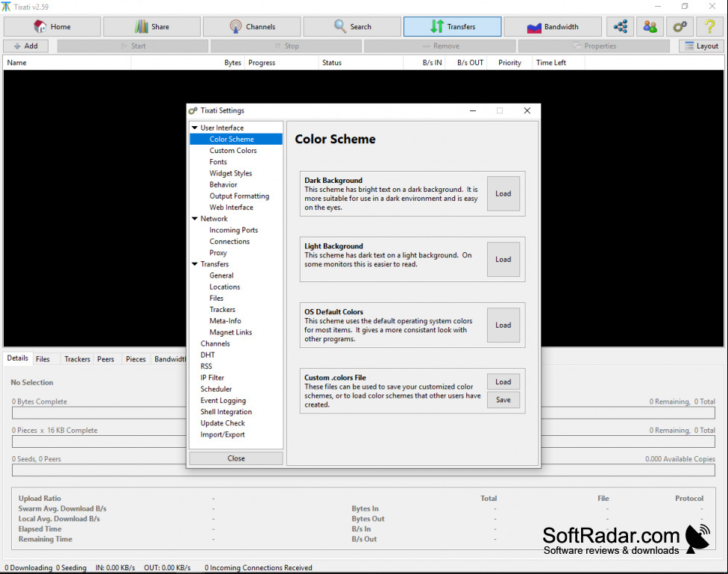Load the Dark Background scheme
This screenshot has height=574, width=728.
pos(503,194)
